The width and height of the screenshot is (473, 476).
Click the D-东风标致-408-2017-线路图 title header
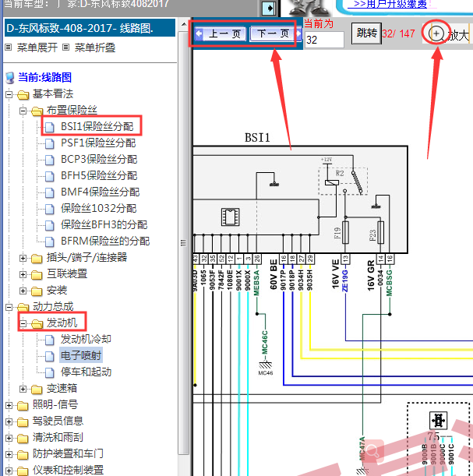pos(90,28)
